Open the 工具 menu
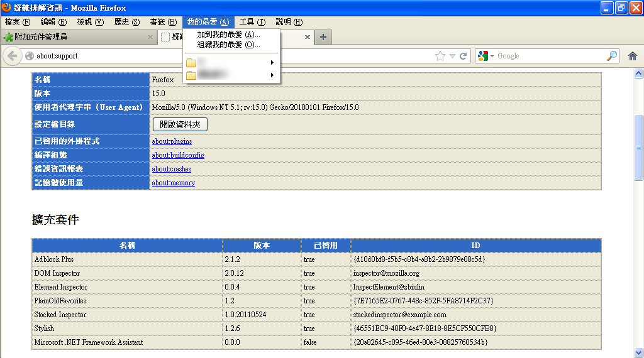 252,22
